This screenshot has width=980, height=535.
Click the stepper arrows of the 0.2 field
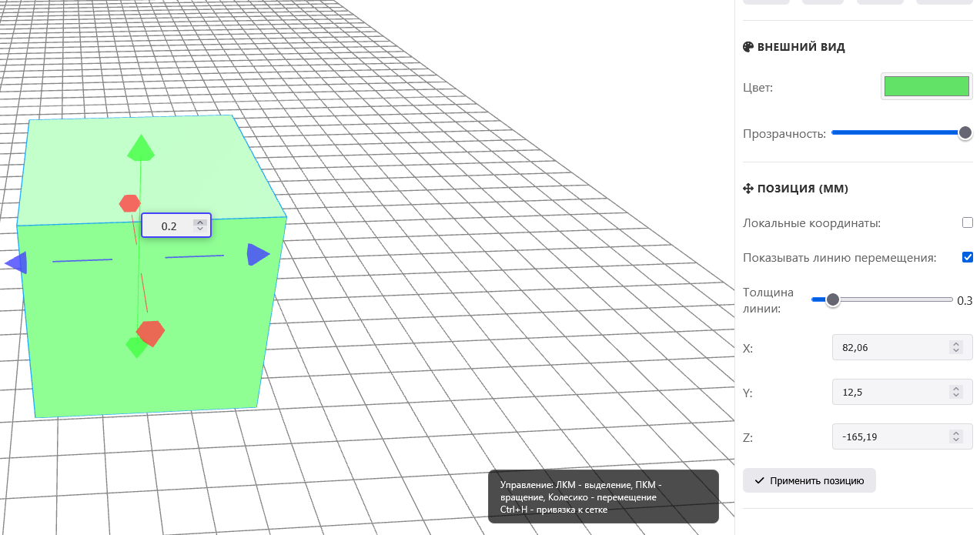[200, 226]
